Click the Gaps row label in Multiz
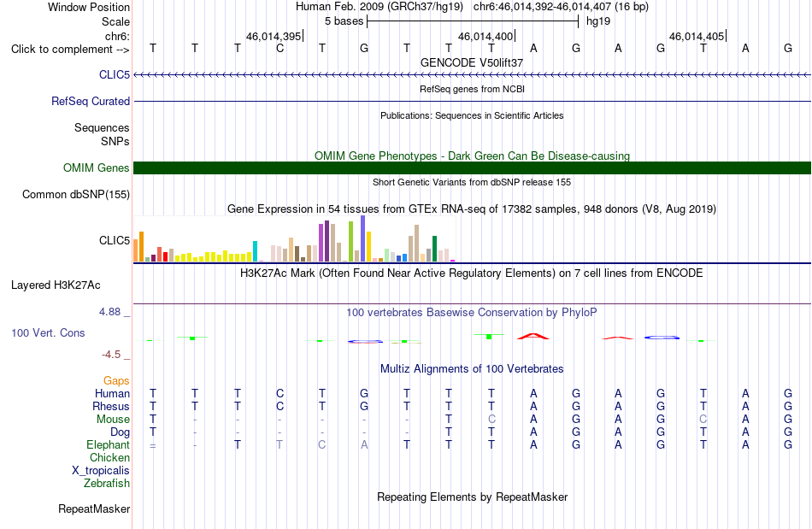The width and height of the screenshot is (812, 529). pyautogui.click(x=116, y=380)
